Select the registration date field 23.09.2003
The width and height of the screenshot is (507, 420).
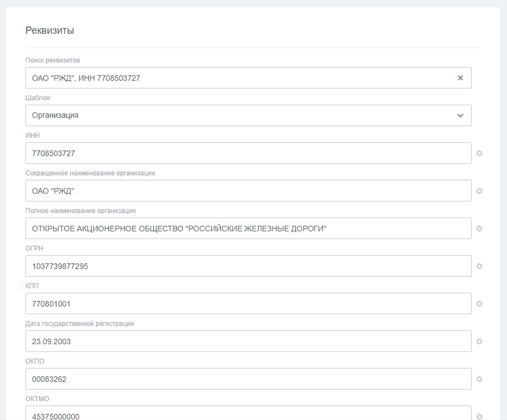click(248, 341)
